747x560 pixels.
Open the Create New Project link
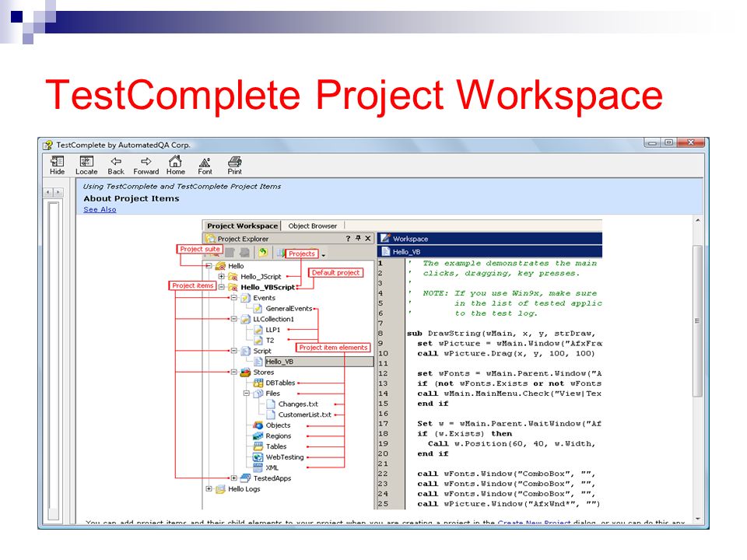pyautogui.click(x=534, y=523)
